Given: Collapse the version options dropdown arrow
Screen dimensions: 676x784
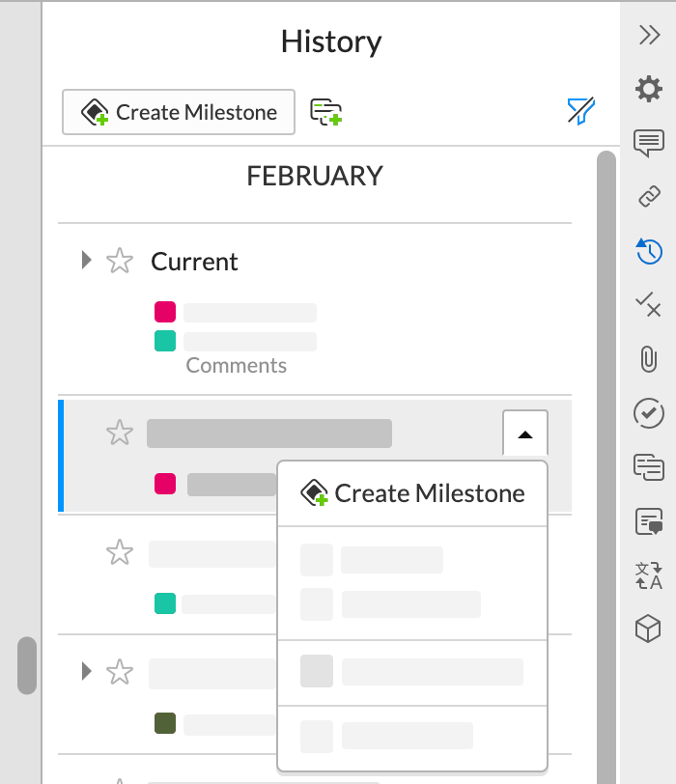Looking at the screenshot, I should point(524,434).
